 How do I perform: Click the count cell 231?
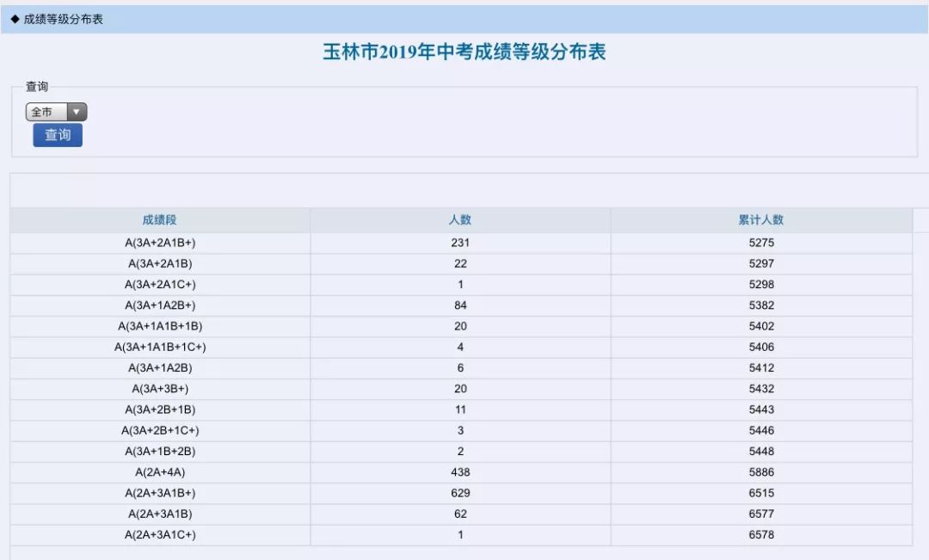click(460, 243)
